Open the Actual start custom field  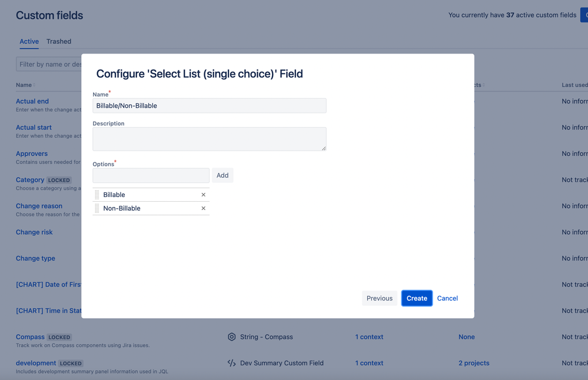point(34,127)
